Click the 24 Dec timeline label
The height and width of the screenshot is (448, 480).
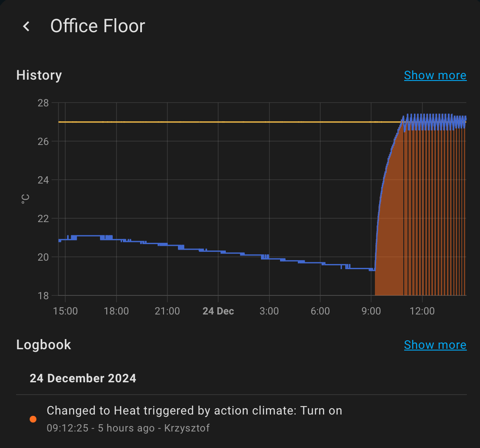[218, 311]
